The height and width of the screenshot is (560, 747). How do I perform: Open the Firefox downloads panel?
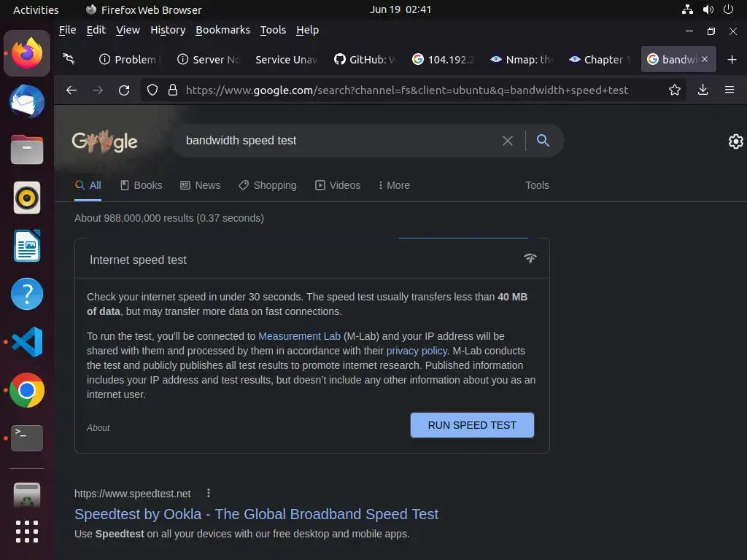pos(703,90)
